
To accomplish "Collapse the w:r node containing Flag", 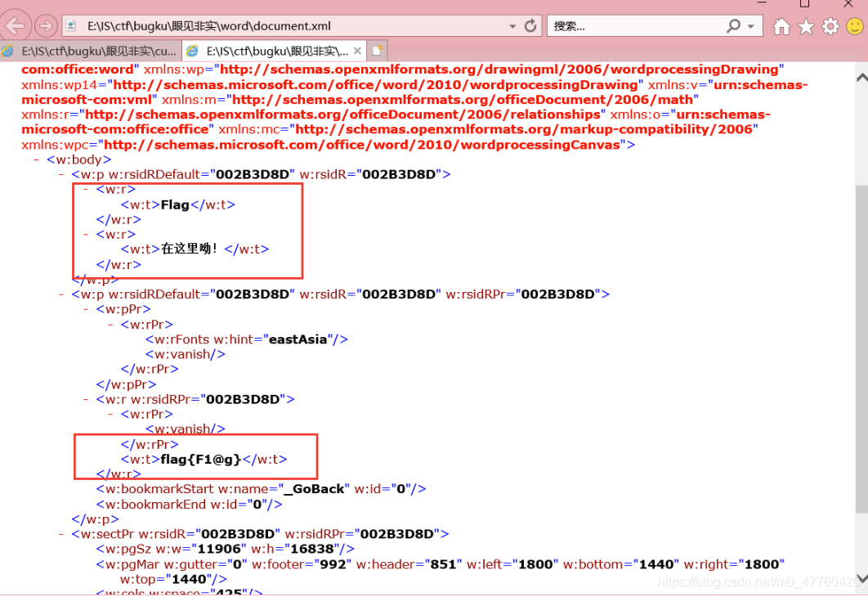I will click(x=86, y=190).
